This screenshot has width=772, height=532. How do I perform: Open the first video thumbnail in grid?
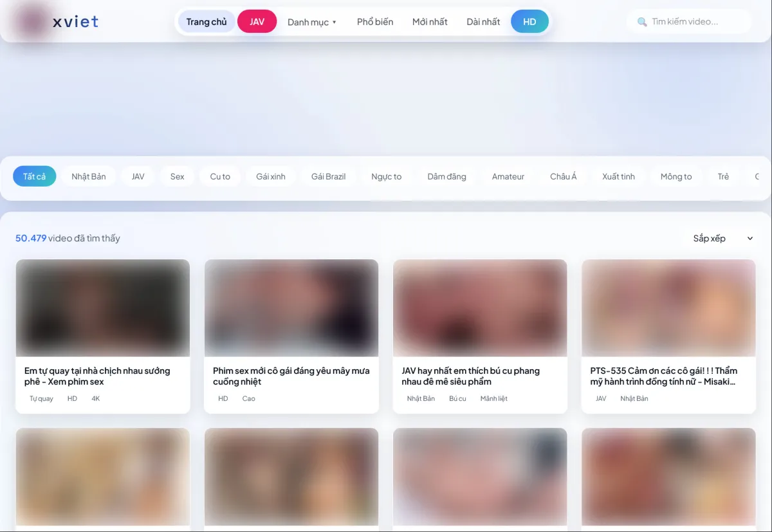tap(103, 307)
